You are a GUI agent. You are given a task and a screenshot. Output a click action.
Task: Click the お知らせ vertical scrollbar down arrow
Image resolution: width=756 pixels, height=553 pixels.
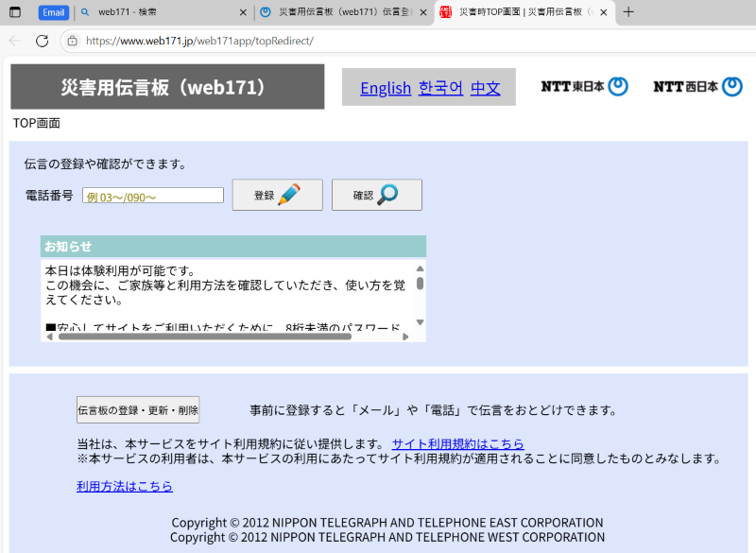420,322
